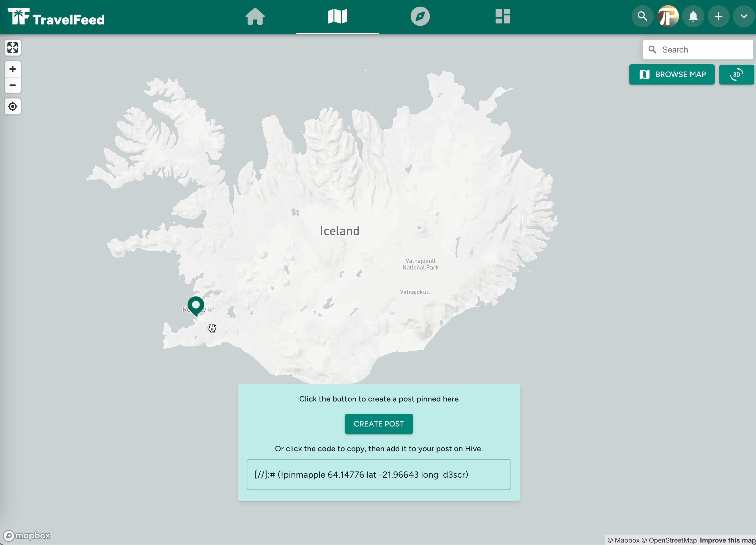Expand the header dropdown chevron menu
Image resolution: width=756 pixels, height=545 pixels.
(744, 16)
